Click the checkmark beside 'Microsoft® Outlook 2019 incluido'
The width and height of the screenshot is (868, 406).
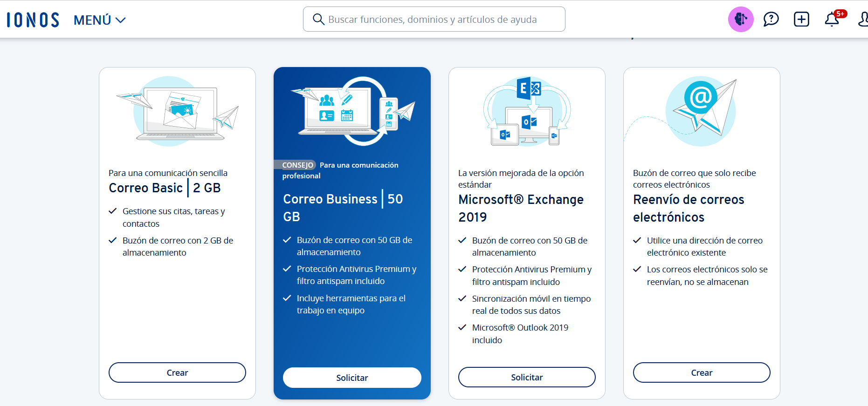coord(462,327)
